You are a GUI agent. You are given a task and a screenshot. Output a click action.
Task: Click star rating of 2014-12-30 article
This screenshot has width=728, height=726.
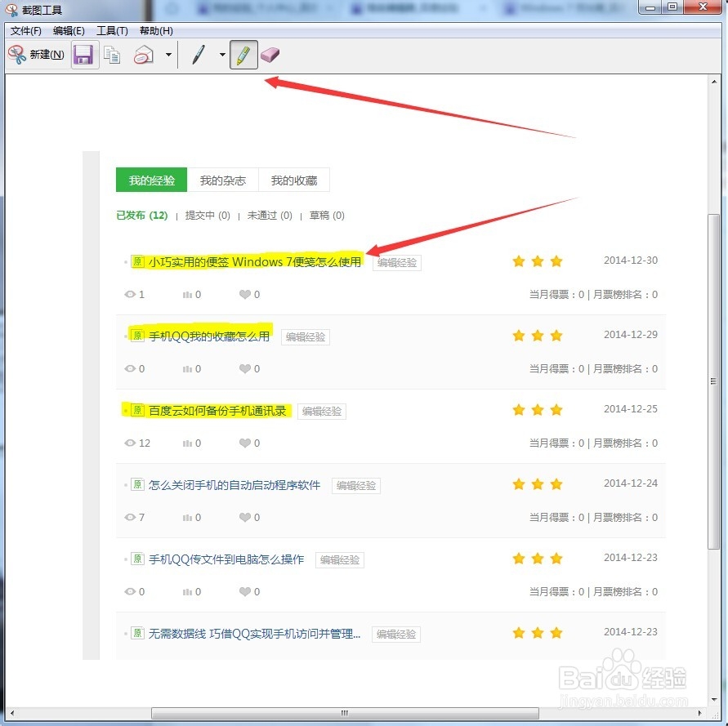pos(537,261)
